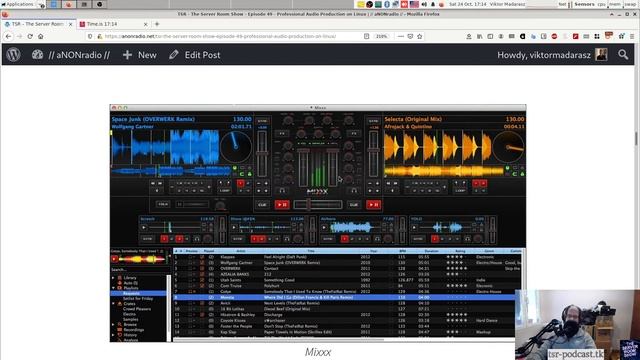640x360 pixels.
Task: Open the Sat 24 Oct clock calendar
Action: pos(468,4)
